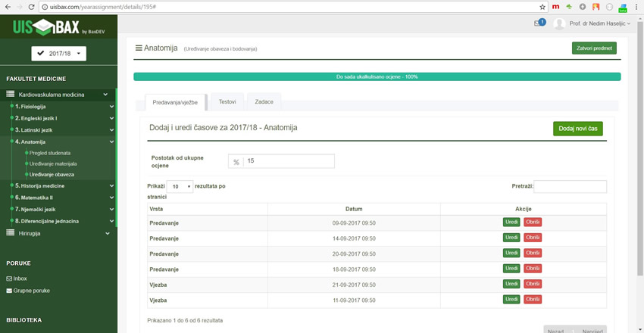Click Obriši for 18-09-2017 Predavanje

(x=533, y=269)
